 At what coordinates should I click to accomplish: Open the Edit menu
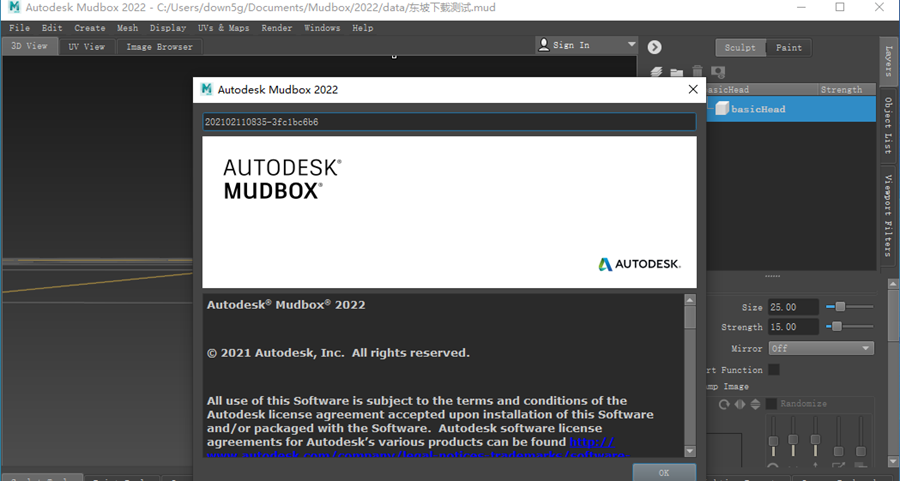coord(52,28)
